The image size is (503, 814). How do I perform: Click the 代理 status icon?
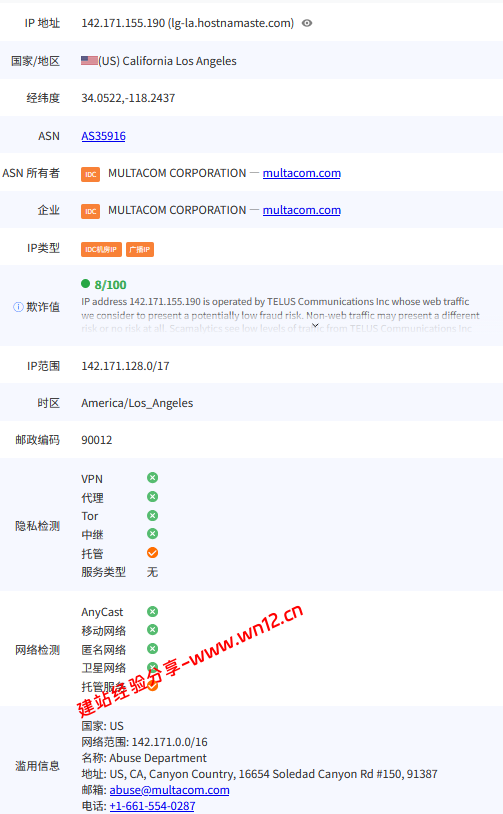[x=152, y=497]
